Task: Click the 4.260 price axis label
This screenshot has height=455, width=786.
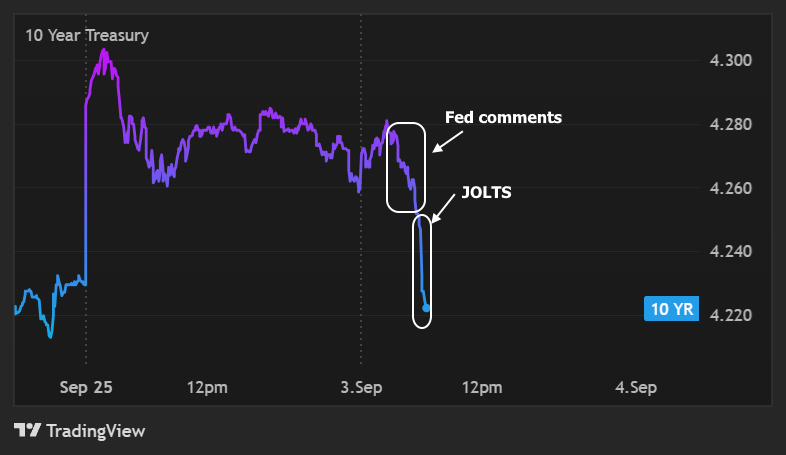Action: (731, 188)
